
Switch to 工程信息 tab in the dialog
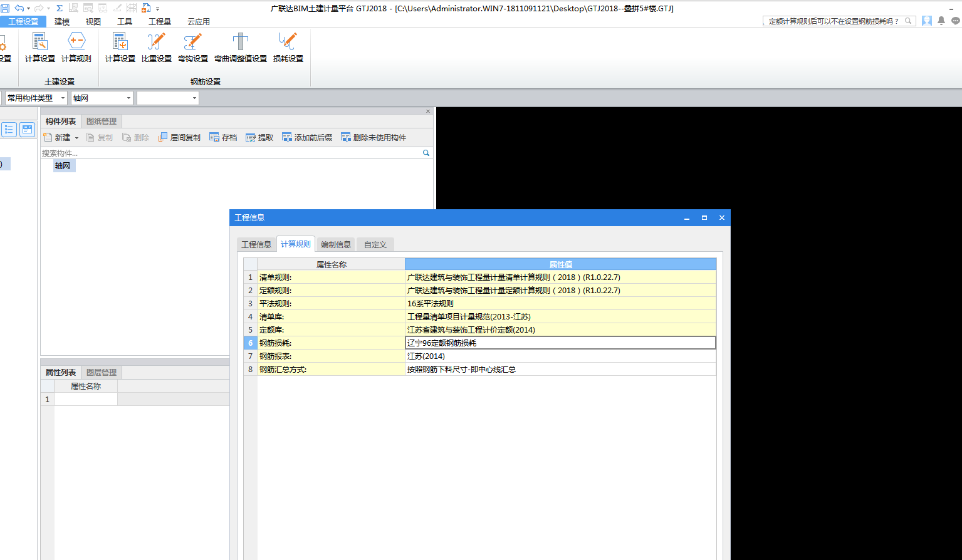pyautogui.click(x=256, y=244)
